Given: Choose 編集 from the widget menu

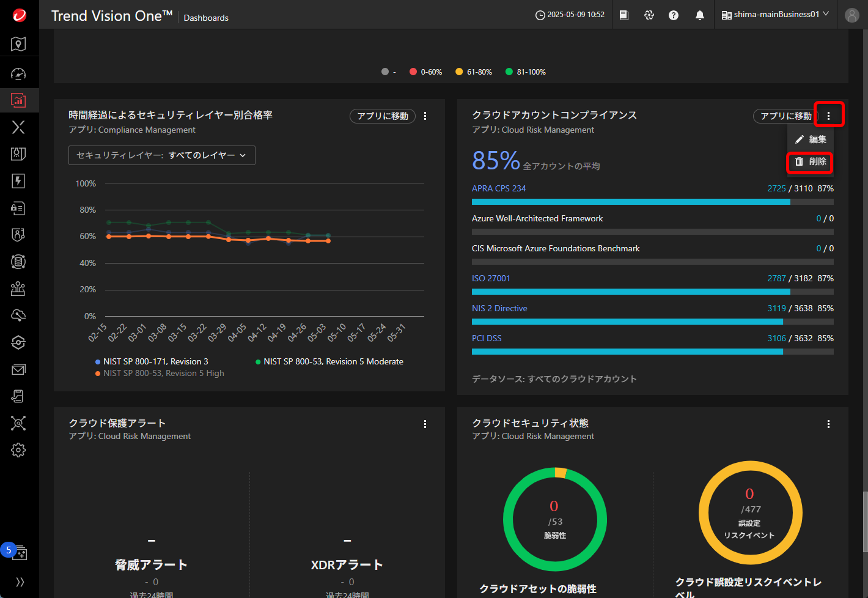Looking at the screenshot, I should click(811, 139).
